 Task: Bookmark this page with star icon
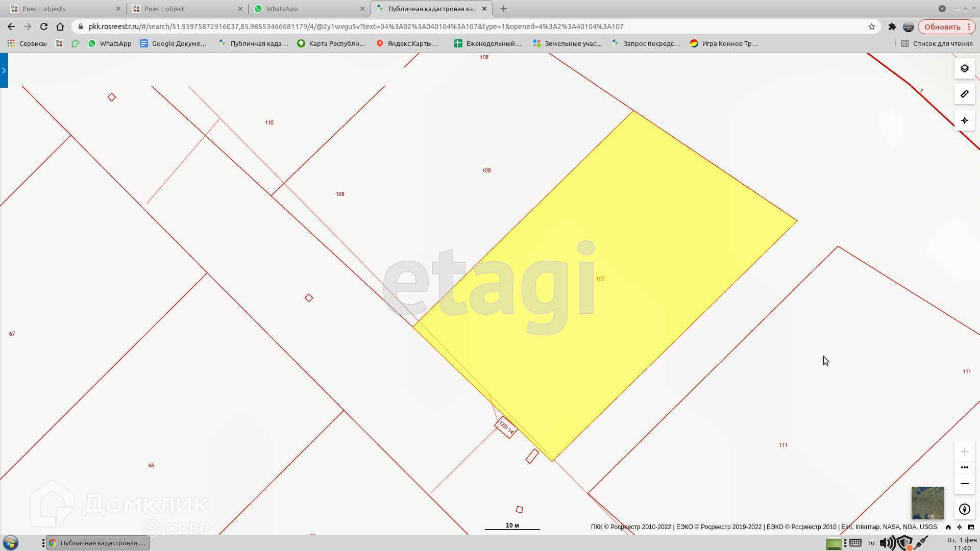[x=872, y=27]
